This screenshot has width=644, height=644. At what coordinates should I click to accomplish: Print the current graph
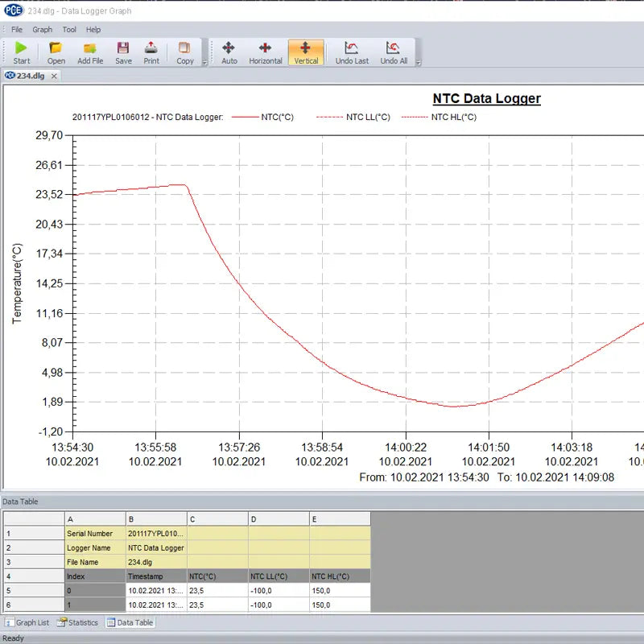click(x=151, y=48)
